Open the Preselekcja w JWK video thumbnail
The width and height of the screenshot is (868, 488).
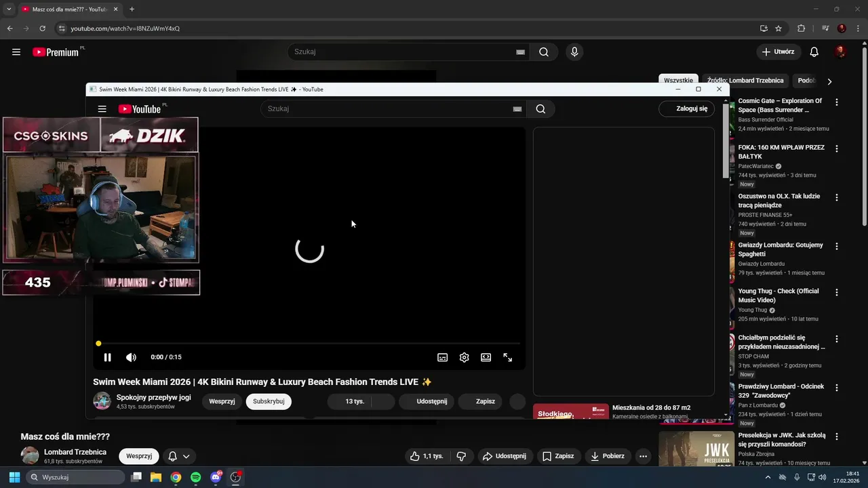coord(696,449)
